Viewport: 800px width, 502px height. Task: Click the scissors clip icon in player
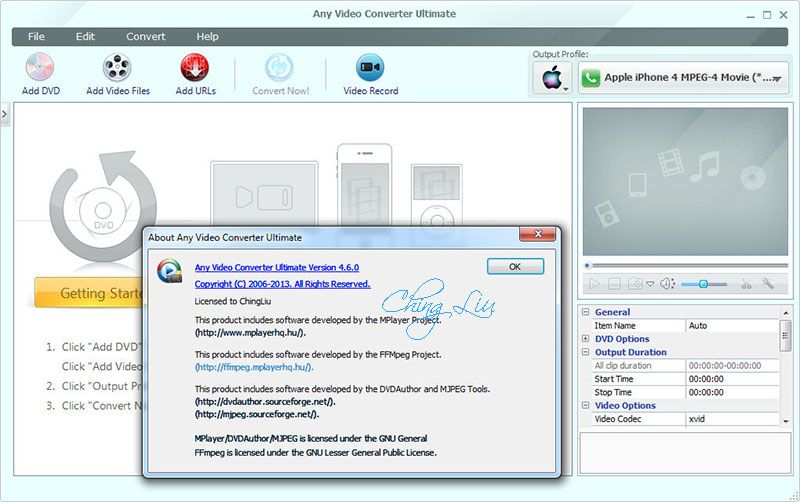pyautogui.click(x=746, y=284)
